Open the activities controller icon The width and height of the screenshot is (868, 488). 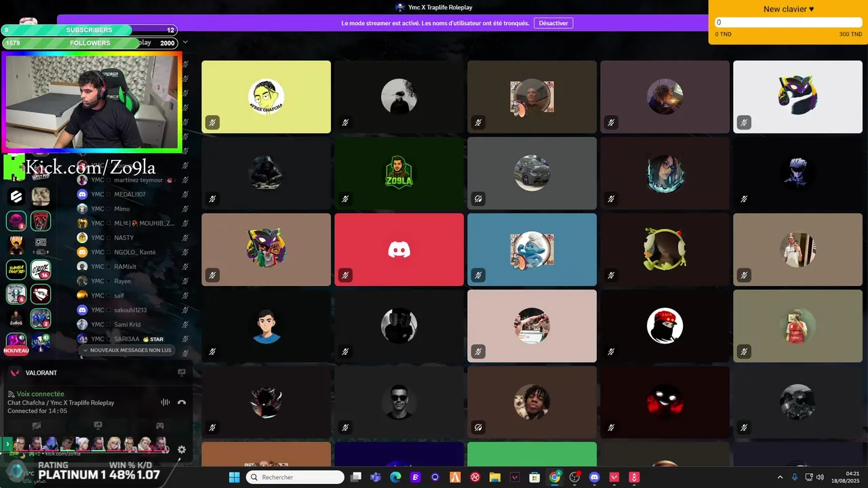(160, 426)
